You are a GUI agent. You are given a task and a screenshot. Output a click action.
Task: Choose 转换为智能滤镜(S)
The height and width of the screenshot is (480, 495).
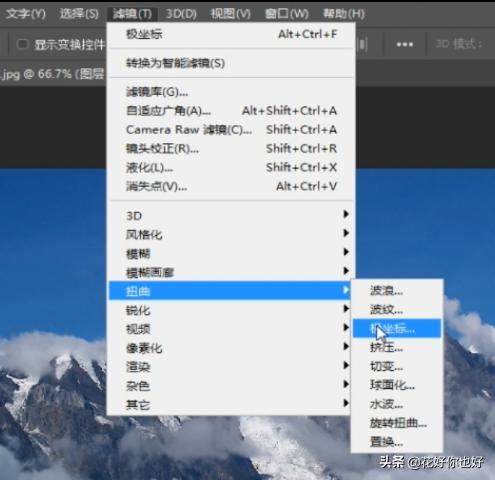232,63
